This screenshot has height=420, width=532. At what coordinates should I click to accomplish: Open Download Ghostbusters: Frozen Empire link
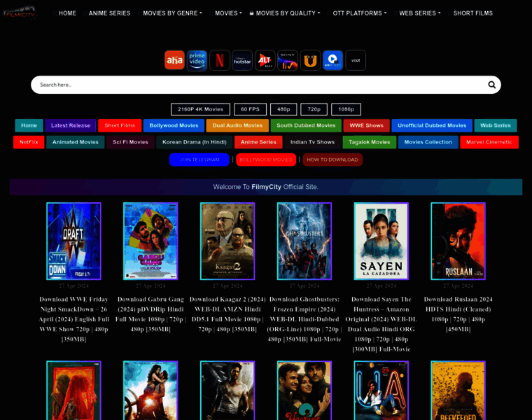[x=304, y=319]
